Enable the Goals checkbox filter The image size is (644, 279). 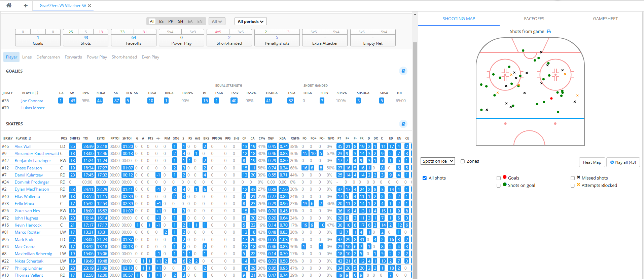[499, 178]
